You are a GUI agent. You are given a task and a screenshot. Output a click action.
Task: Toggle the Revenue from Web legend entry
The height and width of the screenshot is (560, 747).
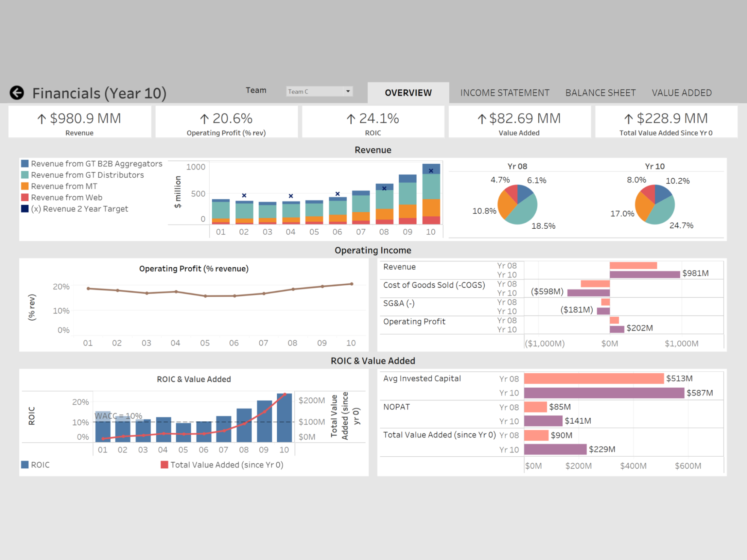[66, 197]
